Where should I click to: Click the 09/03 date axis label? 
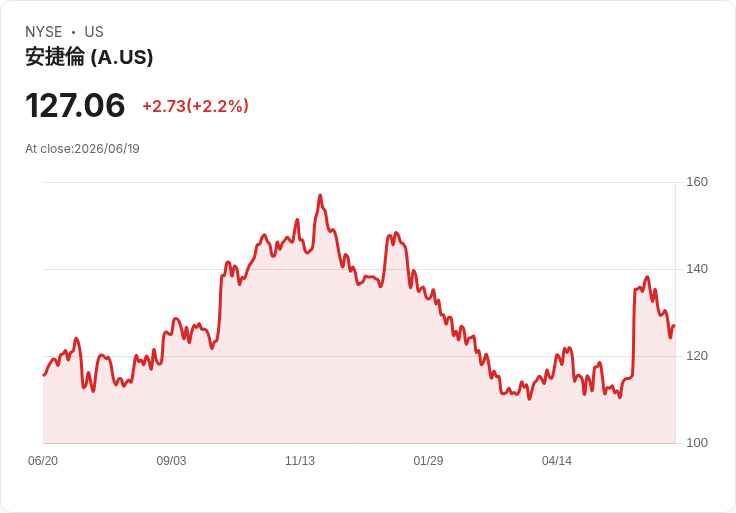coord(171,460)
